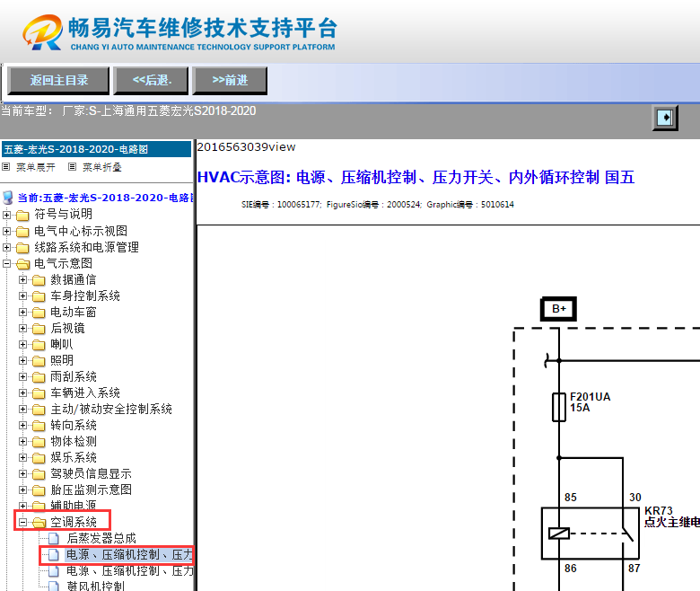This screenshot has width=700, height=591.
Task: Go forward with the >>前进 button
Action: (230, 81)
